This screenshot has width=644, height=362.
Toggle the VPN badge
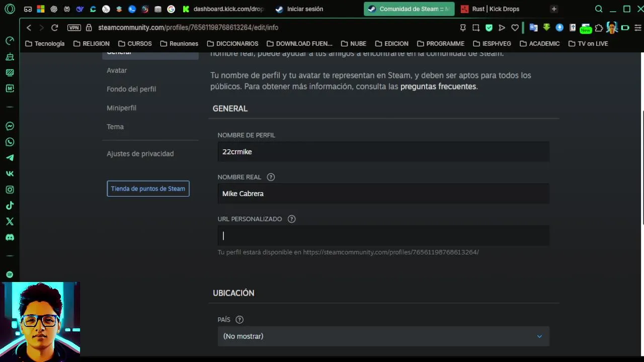click(x=74, y=28)
